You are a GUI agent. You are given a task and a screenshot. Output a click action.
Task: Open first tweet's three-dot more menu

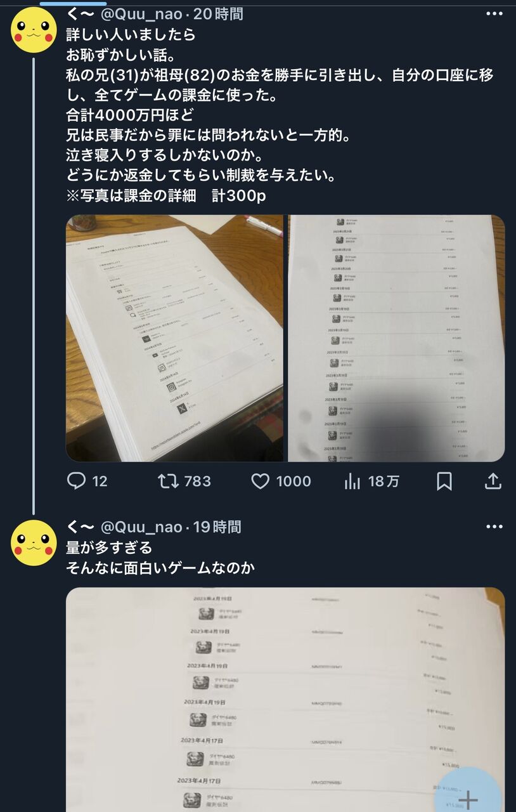[x=494, y=14]
